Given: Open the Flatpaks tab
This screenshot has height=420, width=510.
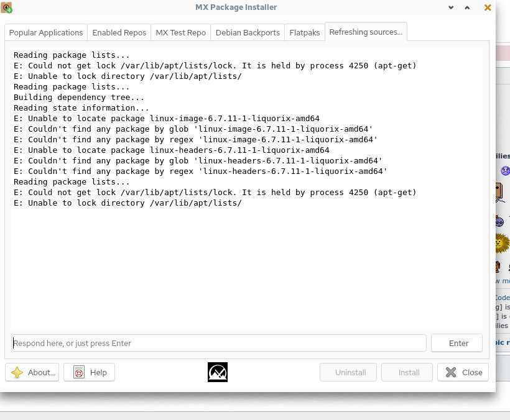Looking at the screenshot, I should (304, 32).
